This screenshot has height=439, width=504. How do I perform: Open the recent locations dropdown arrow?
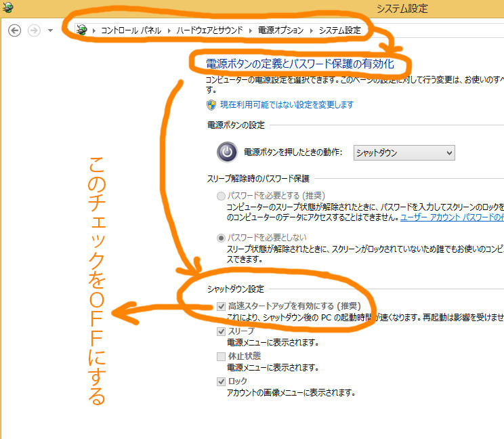pyautogui.click(x=50, y=30)
